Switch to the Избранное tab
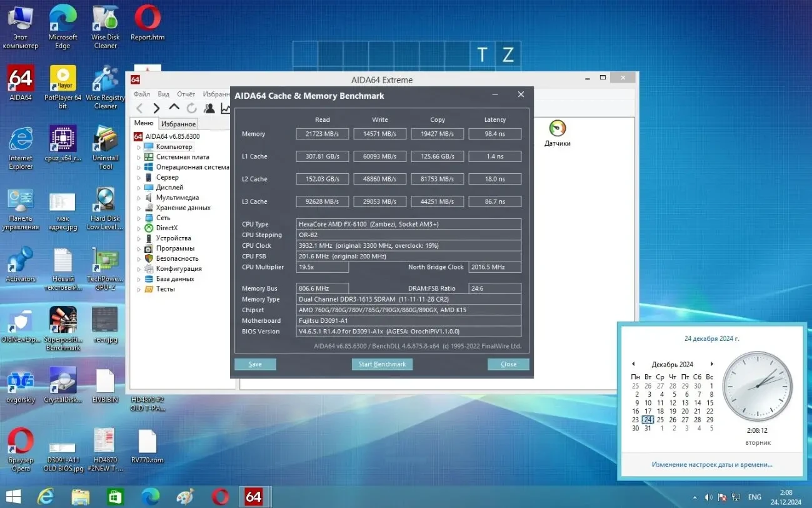The height and width of the screenshot is (508, 812). pos(178,123)
